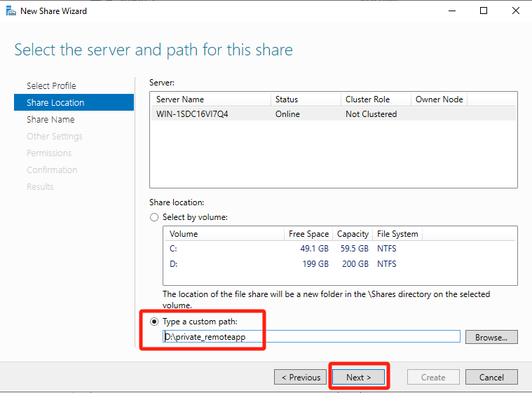Open the Select Profile step
This screenshot has width=532, height=393.
click(x=51, y=85)
